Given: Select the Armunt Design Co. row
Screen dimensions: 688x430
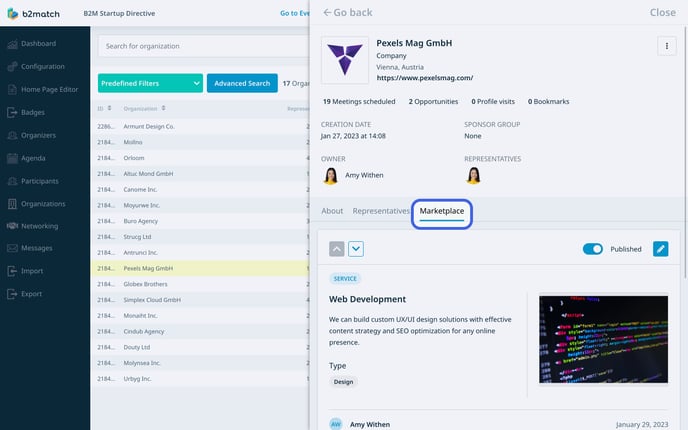Looking at the screenshot, I should click(x=200, y=126).
